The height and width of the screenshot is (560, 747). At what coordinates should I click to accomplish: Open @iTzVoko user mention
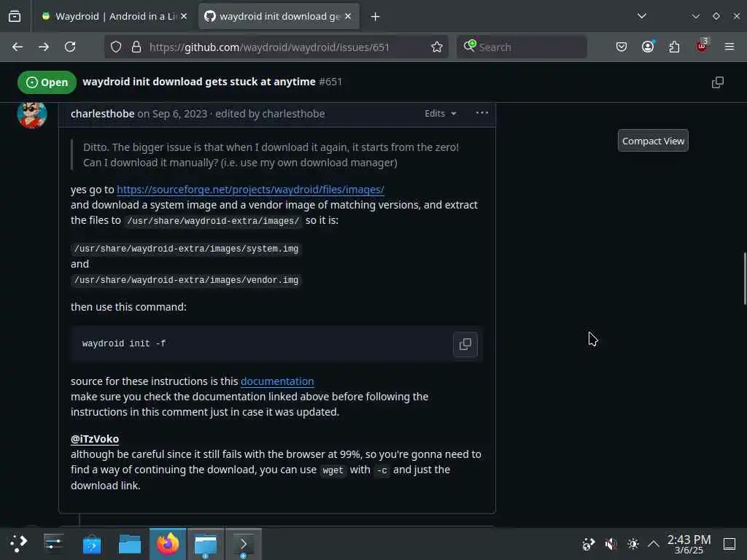click(95, 439)
